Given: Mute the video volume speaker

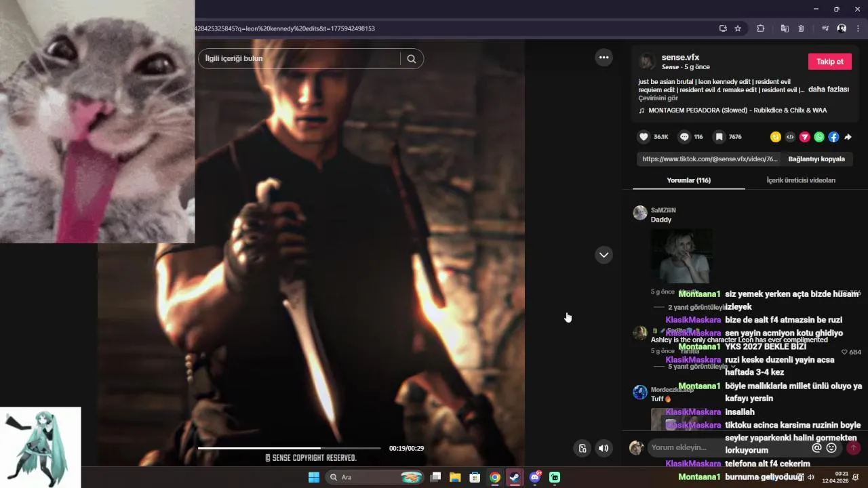Looking at the screenshot, I should pyautogui.click(x=603, y=448).
